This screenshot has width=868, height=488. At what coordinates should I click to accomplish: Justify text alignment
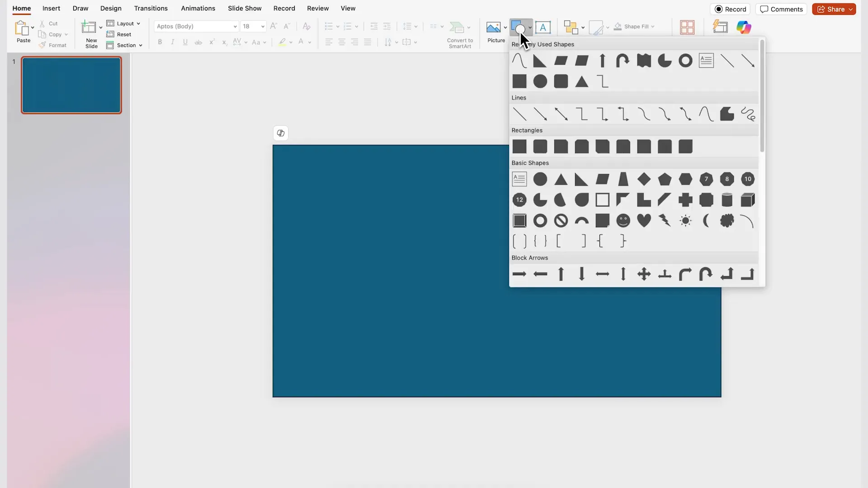[368, 42]
